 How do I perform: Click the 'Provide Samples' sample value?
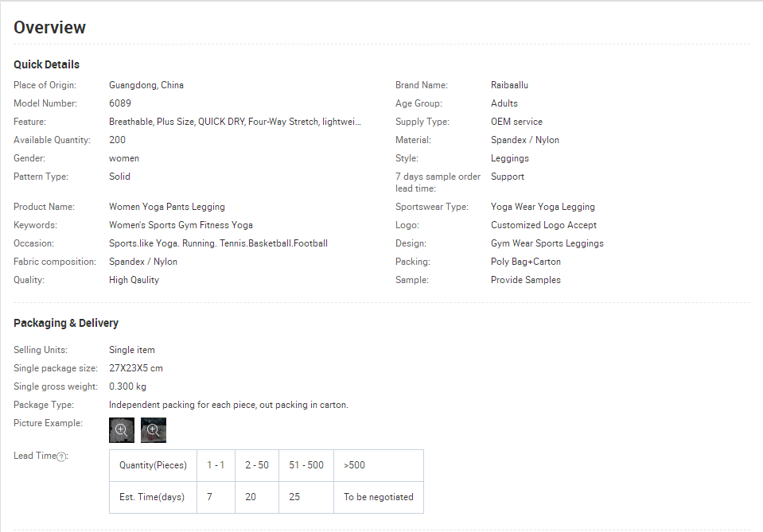(x=525, y=280)
